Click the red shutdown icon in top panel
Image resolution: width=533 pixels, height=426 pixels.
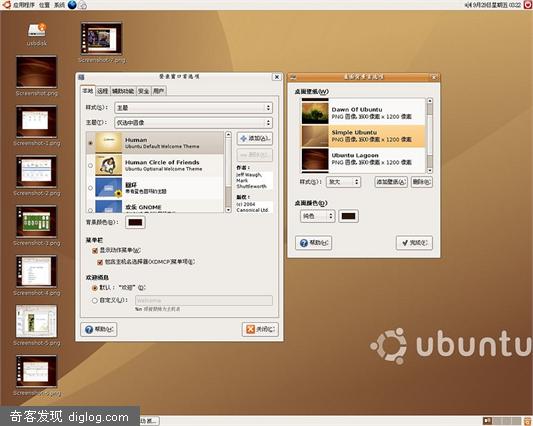coord(528,5)
